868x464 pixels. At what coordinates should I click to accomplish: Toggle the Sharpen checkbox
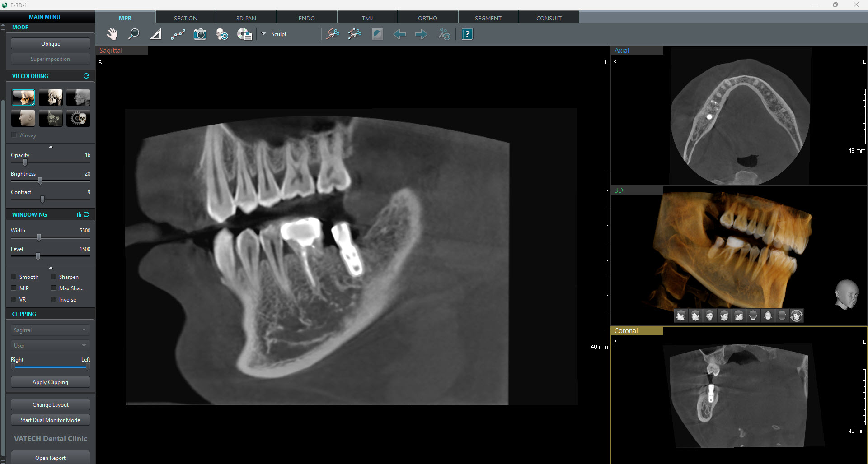53,277
